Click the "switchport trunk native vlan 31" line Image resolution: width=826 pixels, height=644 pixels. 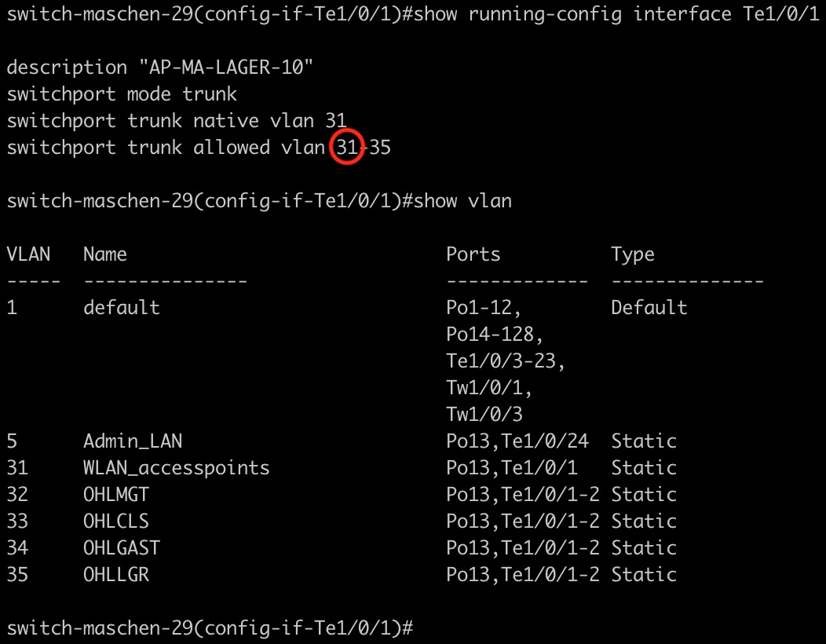pos(176,121)
